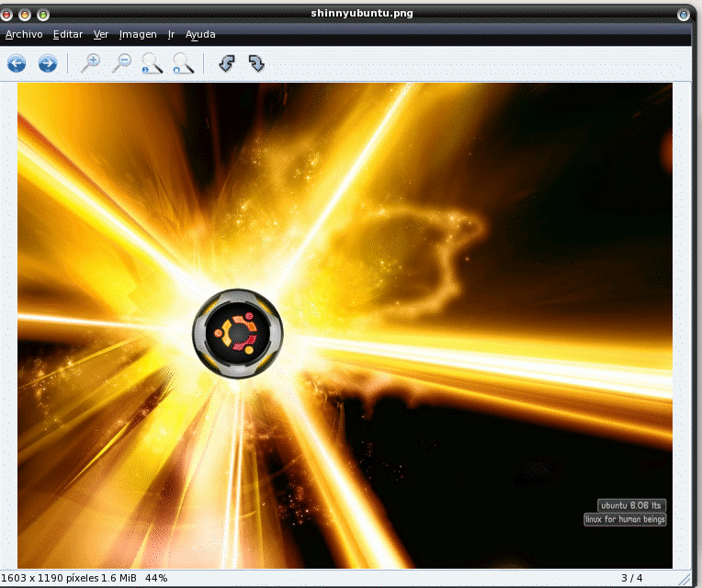Open the Ver menu

101,35
